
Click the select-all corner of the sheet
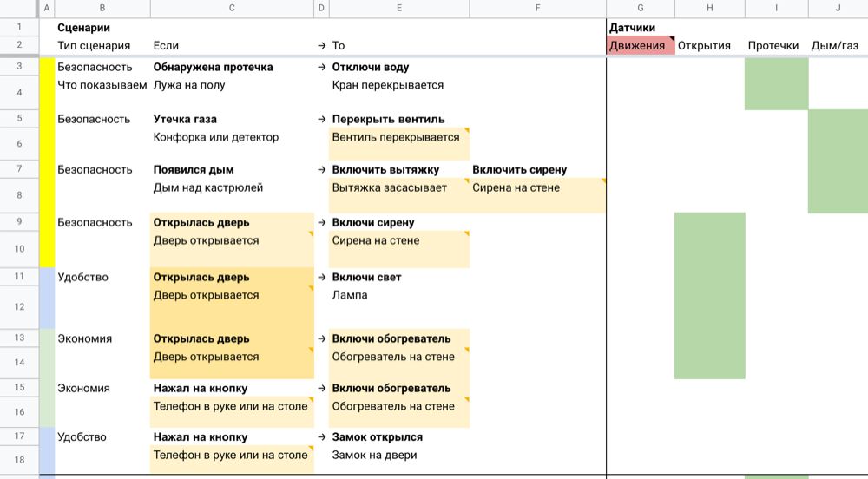[19, 9]
